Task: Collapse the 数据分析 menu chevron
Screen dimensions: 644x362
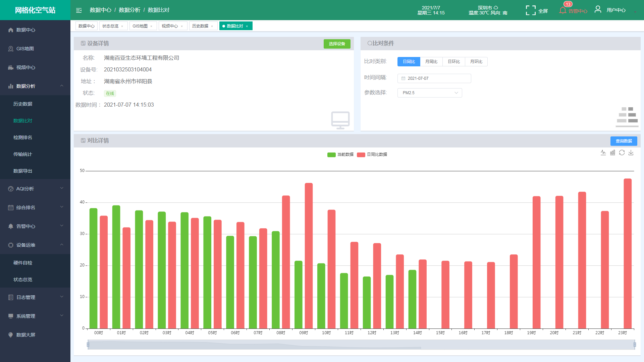Action: pyautogui.click(x=62, y=86)
